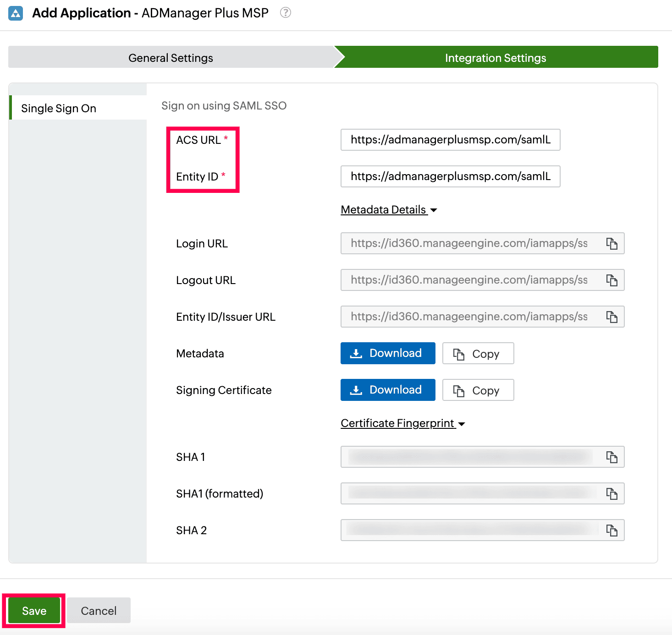Collapse the Metadata Details dropdown arrow
Viewport: 672px width, 635px height.
coord(435,210)
